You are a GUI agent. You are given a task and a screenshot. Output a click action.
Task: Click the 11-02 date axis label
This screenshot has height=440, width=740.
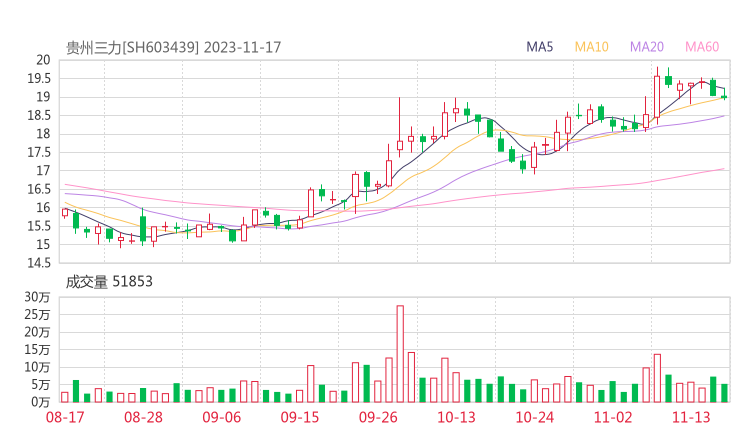[613, 417]
